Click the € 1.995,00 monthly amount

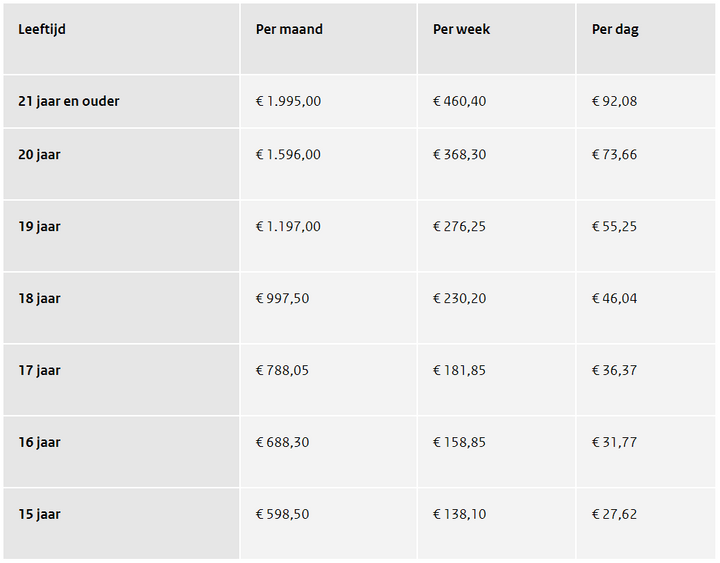(288, 101)
